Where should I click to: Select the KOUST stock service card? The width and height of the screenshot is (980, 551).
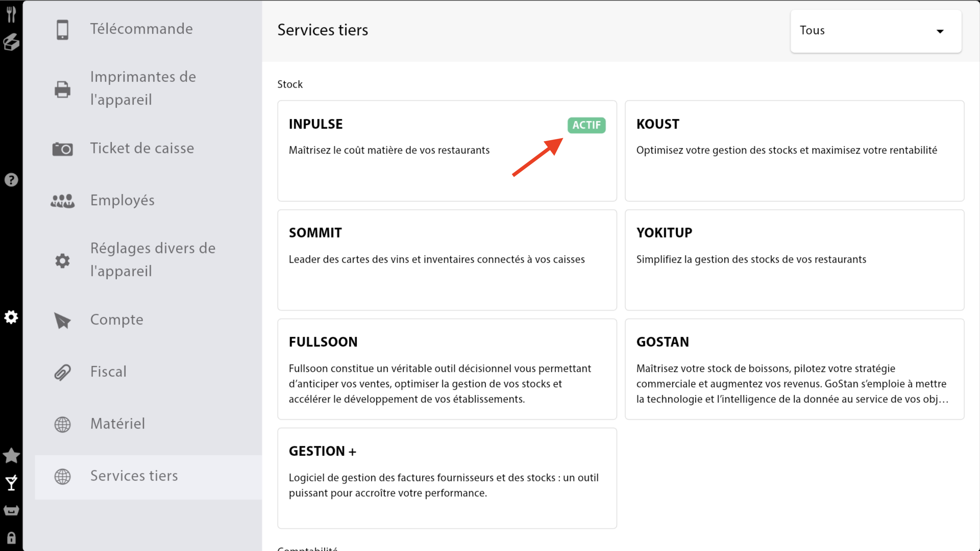point(794,151)
